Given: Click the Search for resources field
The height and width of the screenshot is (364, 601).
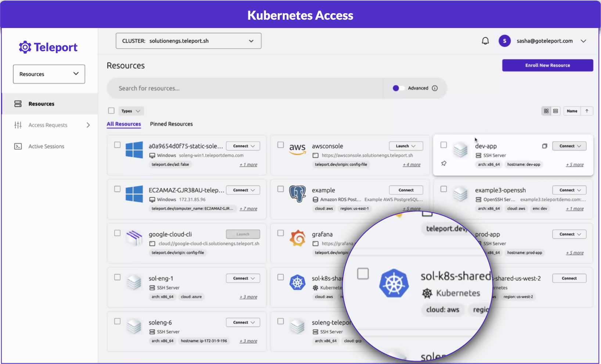Looking at the screenshot, I should pyautogui.click(x=245, y=88).
